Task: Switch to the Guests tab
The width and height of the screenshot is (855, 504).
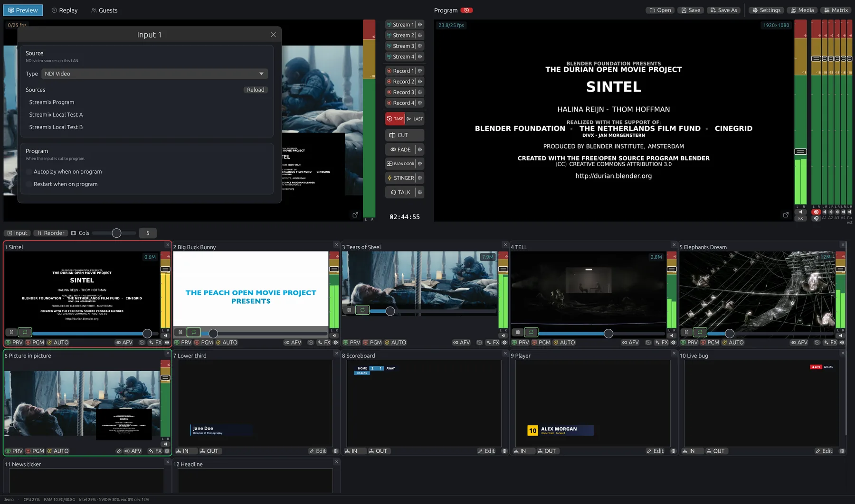Action: pyautogui.click(x=104, y=10)
